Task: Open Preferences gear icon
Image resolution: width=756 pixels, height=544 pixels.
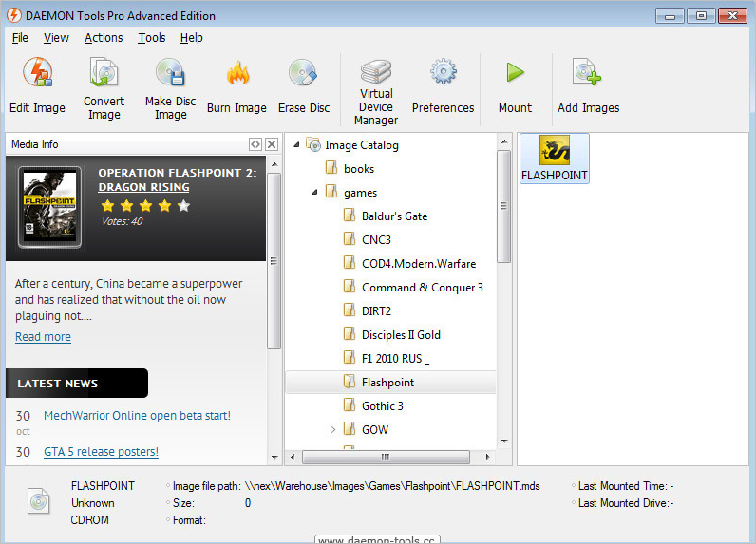Action: [444, 72]
